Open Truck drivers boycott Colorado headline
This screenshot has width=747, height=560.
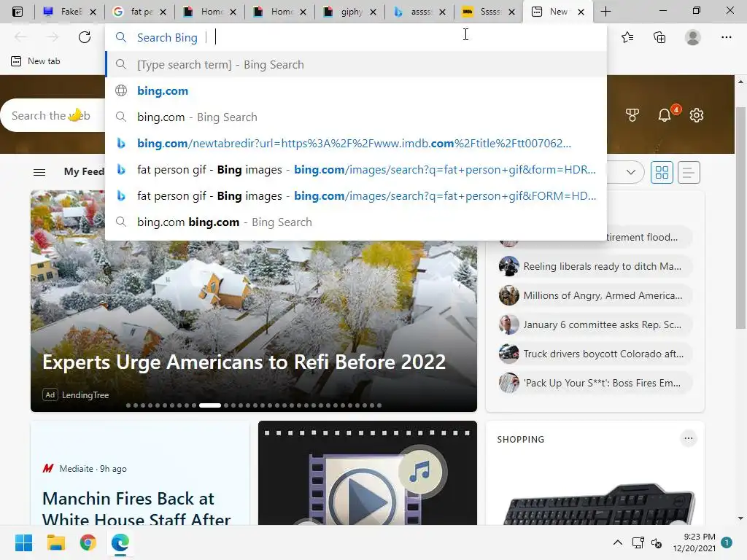click(603, 354)
